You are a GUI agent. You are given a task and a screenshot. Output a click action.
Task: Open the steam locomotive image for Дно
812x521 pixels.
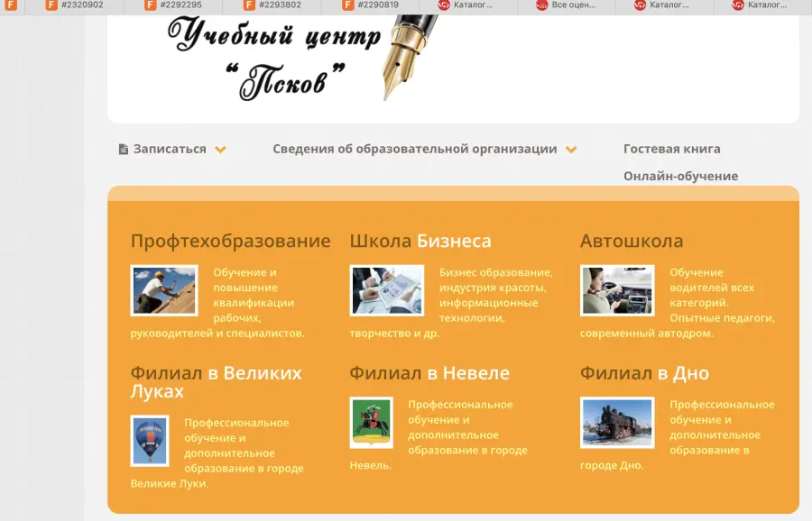coord(617,422)
